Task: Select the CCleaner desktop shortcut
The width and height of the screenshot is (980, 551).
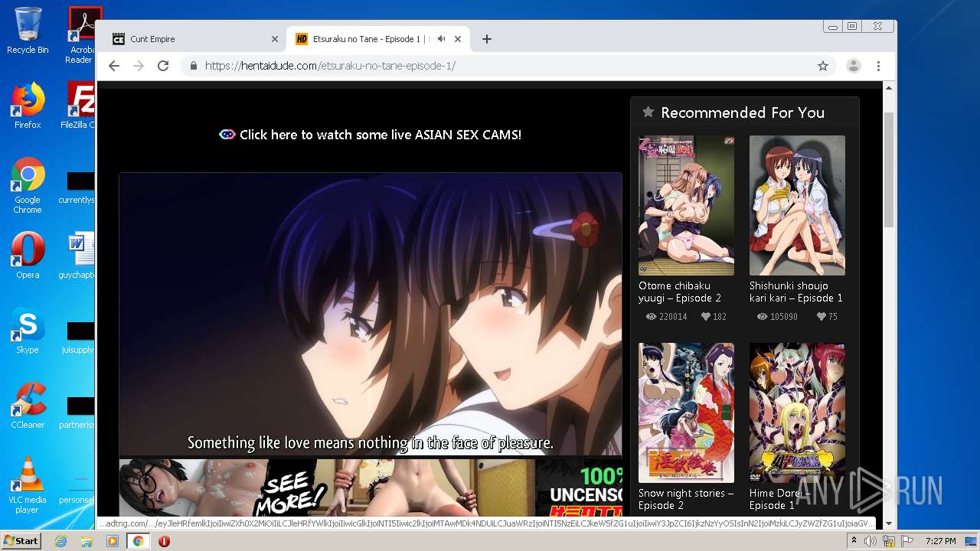Action: pos(28,406)
